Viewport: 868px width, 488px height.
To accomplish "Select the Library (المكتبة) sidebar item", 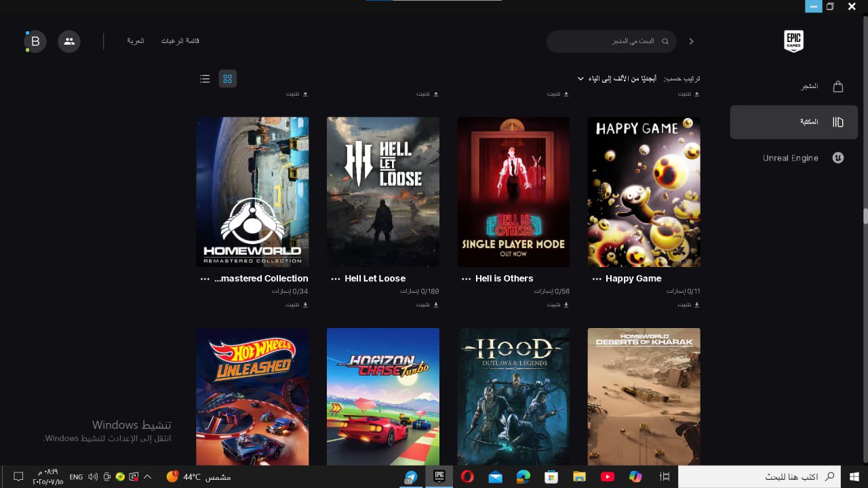I will pyautogui.click(x=794, y=122).
